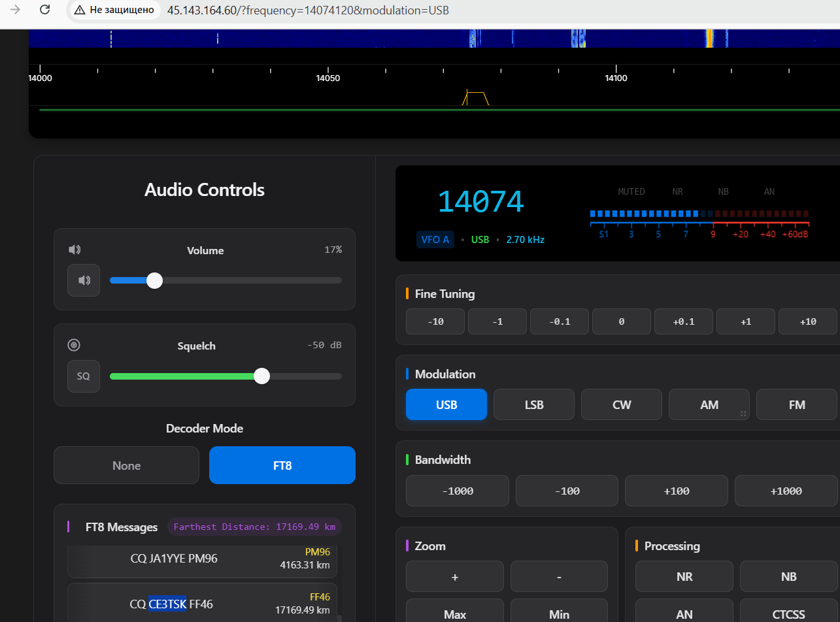This screenshot has height=622, width=840.
Task: Select the CQ JA1YYE PM96 message
Action: click(202, 559)
